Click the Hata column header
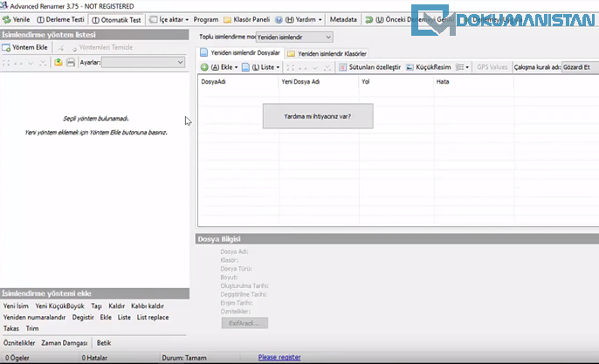 coord(473,82)
